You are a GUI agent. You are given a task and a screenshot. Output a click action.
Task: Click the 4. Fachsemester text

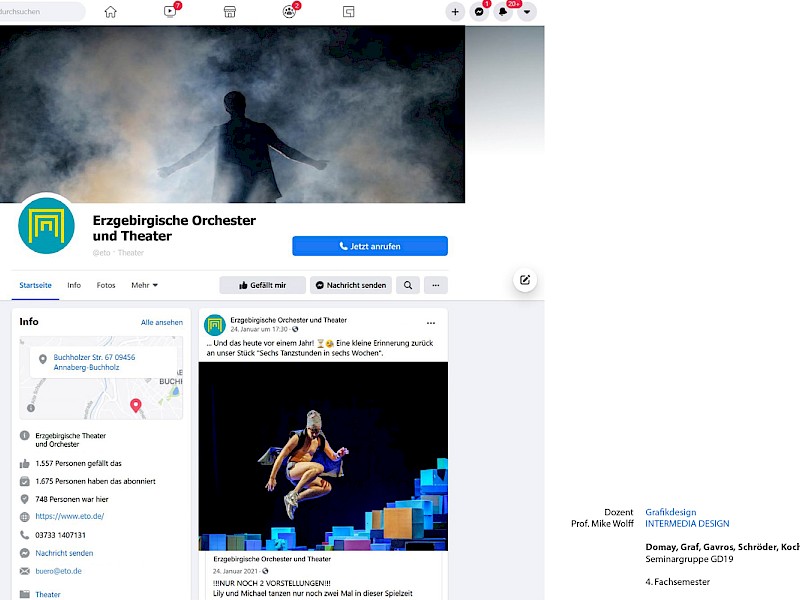point(678,582)
